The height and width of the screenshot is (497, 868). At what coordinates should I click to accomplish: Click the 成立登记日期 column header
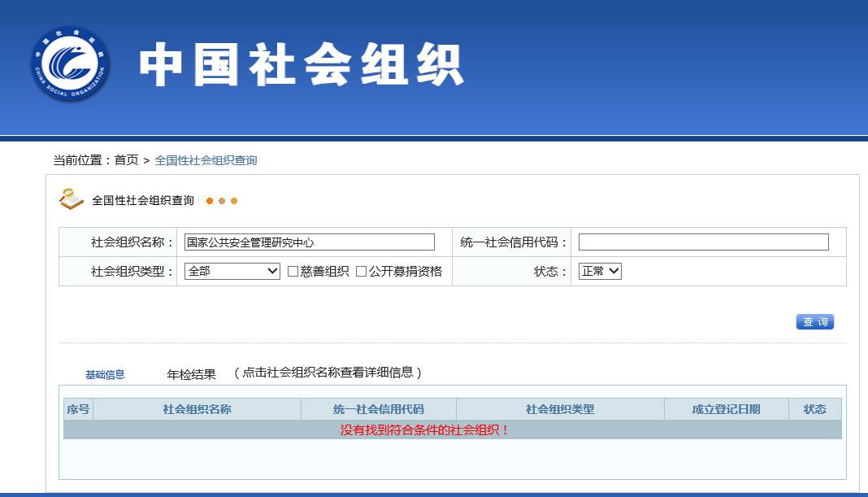tap(726, 409)
